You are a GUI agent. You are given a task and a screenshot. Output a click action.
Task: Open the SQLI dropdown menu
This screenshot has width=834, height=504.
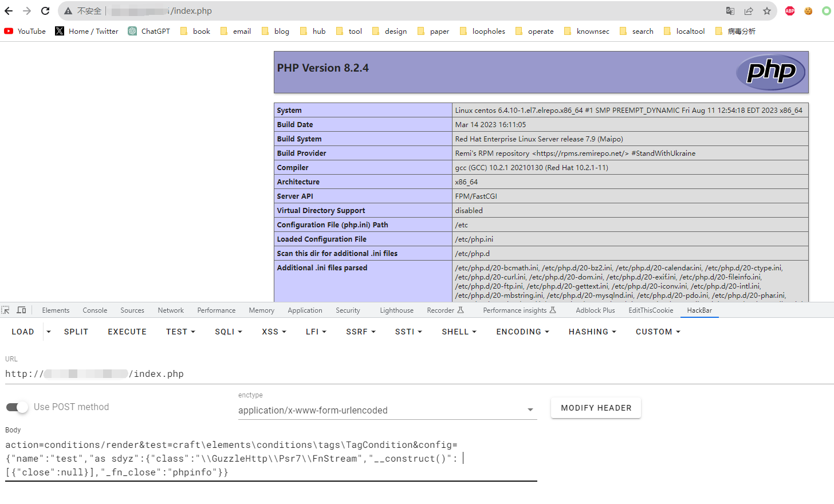229,332
